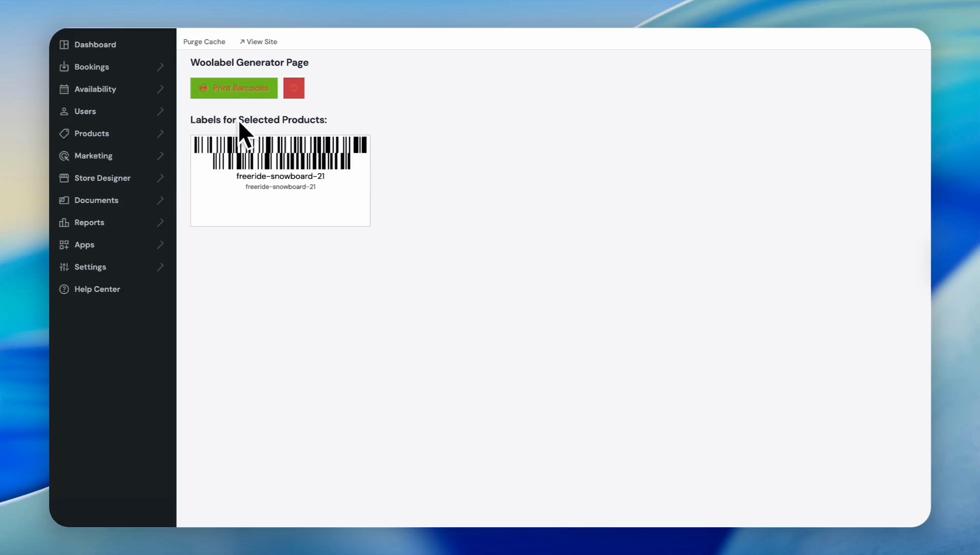This screenshot has height=555, width=980.
Task: Click the green Print Barcodes button
Action: [234, 88]
